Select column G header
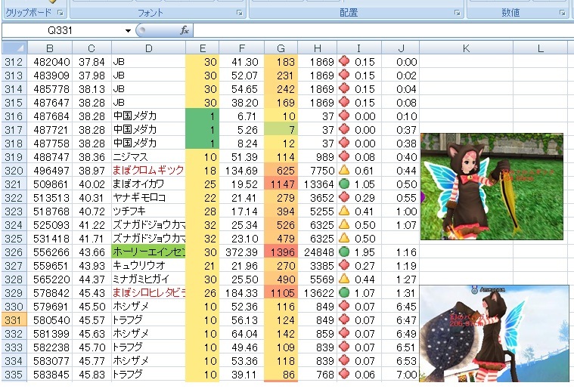 [x=281, y=48]
